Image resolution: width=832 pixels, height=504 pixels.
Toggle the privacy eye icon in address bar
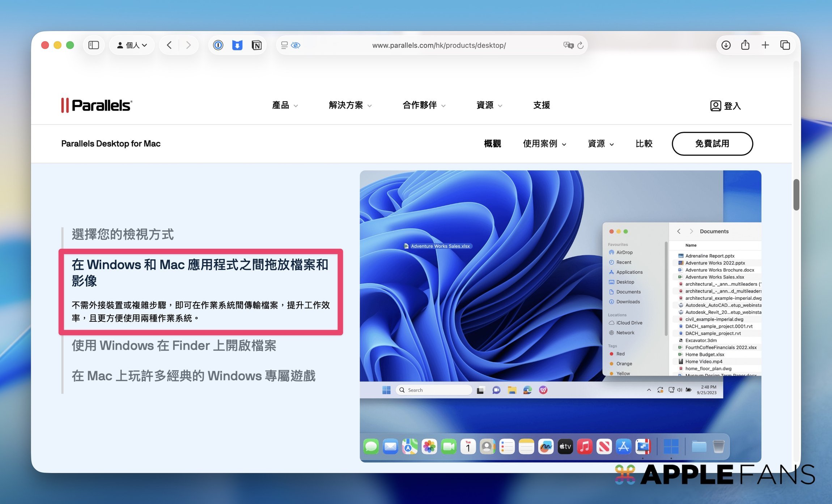pos(296,45)
